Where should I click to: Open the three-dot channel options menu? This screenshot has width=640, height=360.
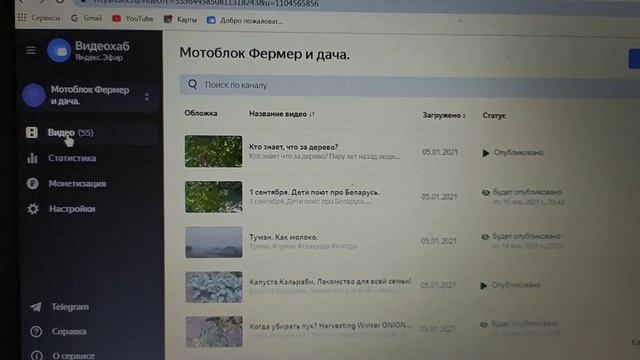coord(147,97)
